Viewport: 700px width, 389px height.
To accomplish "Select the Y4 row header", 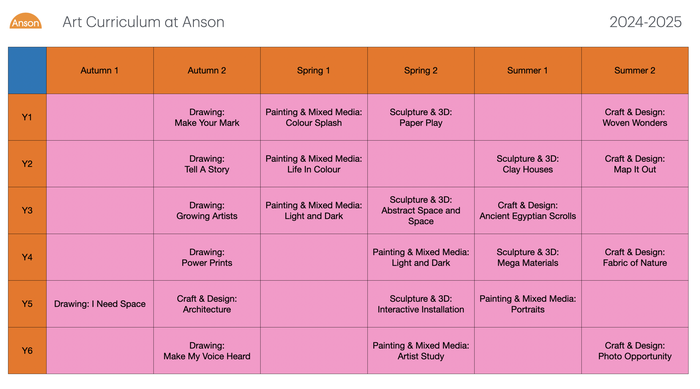I will pos(27,257).
